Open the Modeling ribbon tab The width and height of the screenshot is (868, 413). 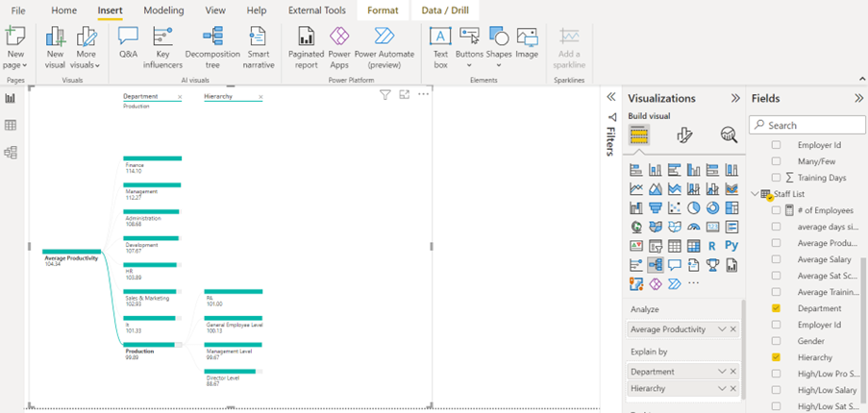pos(163,10)
